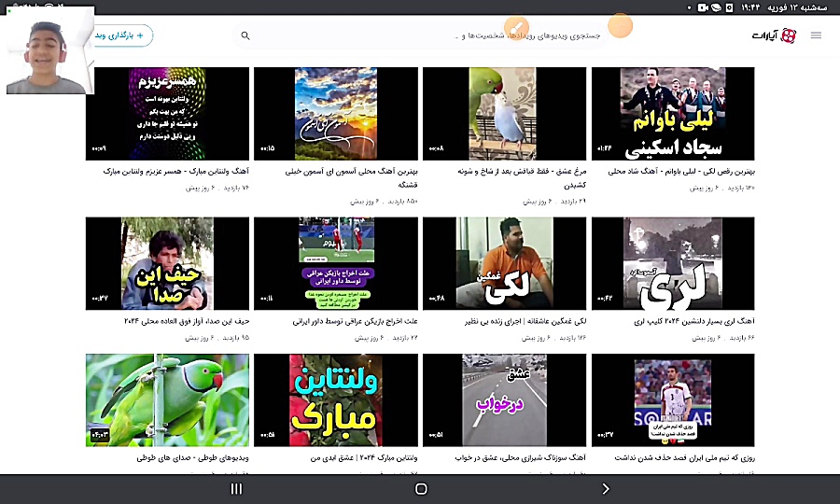Open the لری music video thumbnail
The width and height of the screenshot is (840, 504).
coord(673,263)
